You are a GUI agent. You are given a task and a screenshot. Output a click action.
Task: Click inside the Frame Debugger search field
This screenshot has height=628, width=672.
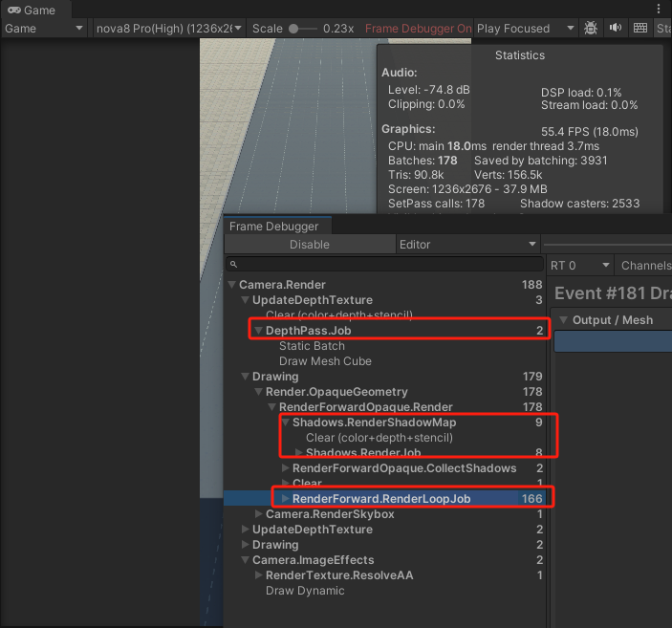384,264
